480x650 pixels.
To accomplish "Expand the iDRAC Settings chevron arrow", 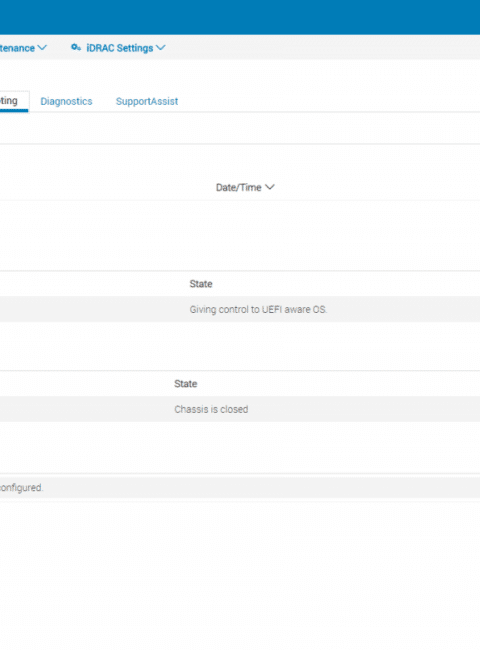I will point(161,48).
